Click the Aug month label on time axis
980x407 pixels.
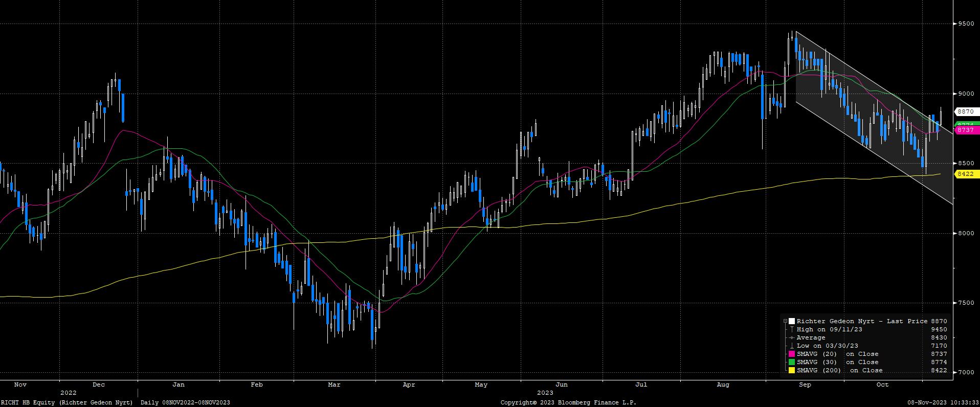click(723, 385)
